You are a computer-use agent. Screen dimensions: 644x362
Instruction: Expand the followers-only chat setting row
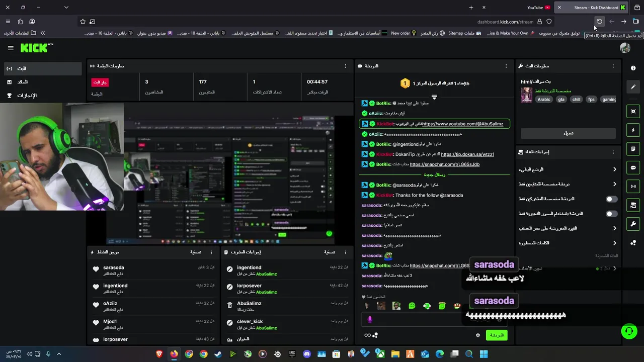[568, 184]
